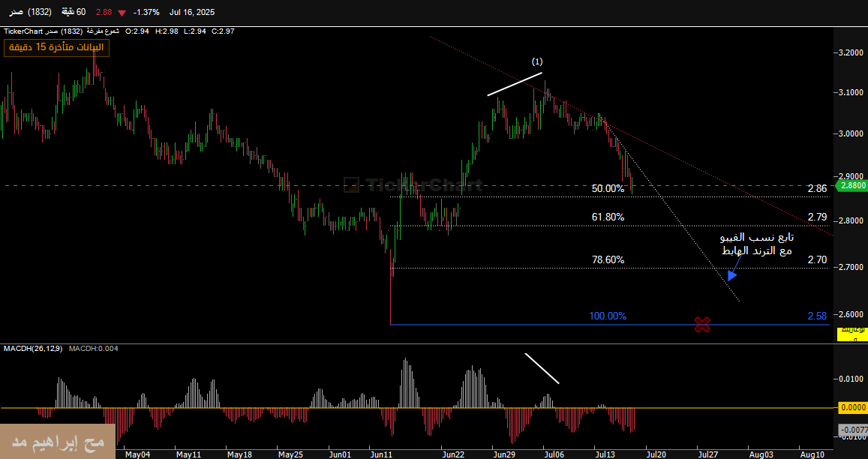Image resolution: width=868 pixels, height=459 pixels.
Task: Click the May11 date on the time axis
Action: point(189,454)
